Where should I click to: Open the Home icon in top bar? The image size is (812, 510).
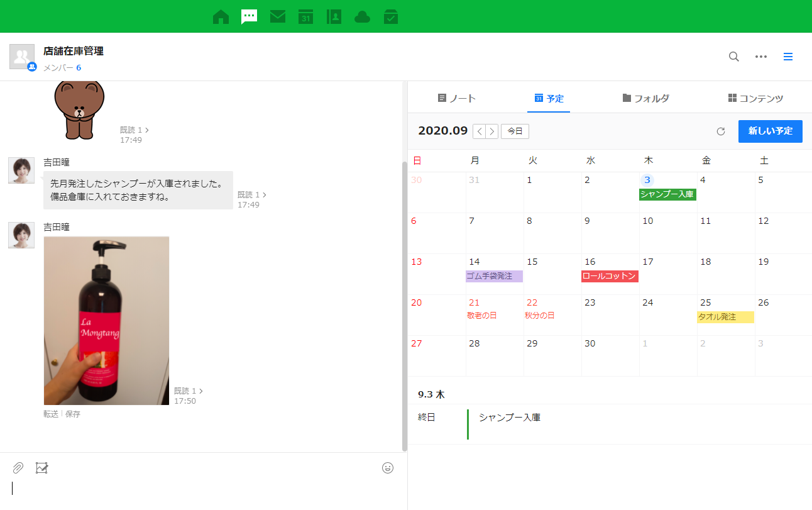click(x=221, y=17)
